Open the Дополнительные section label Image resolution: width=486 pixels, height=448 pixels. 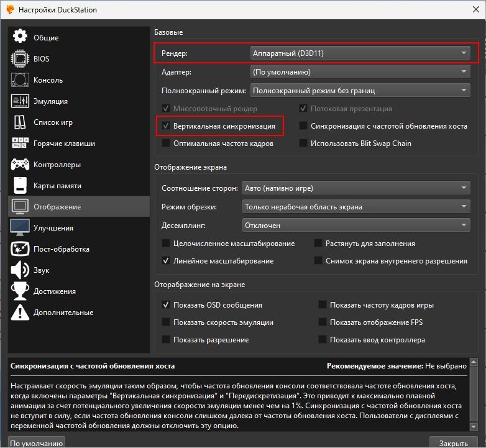[x=63, y=313]
